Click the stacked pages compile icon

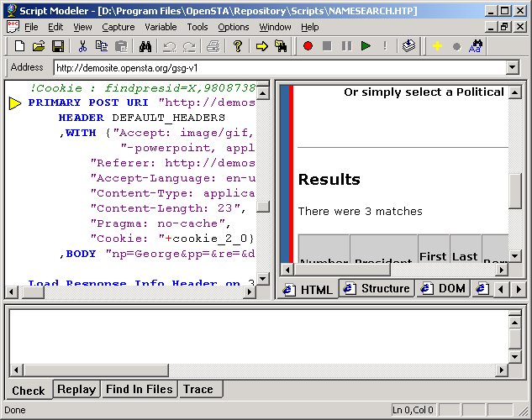tap(408, 45)
